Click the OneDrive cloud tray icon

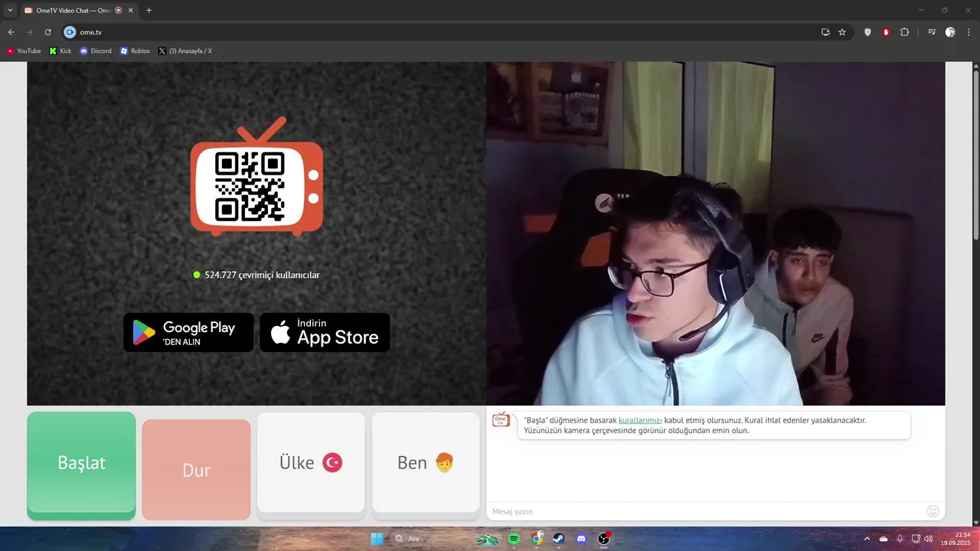(884, 539)
